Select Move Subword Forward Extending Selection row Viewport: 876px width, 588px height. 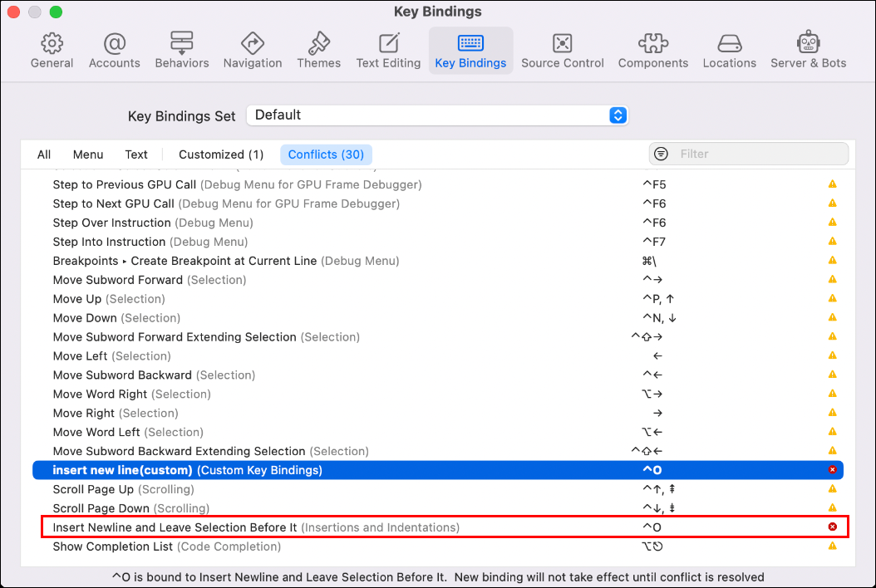[438, 336]
